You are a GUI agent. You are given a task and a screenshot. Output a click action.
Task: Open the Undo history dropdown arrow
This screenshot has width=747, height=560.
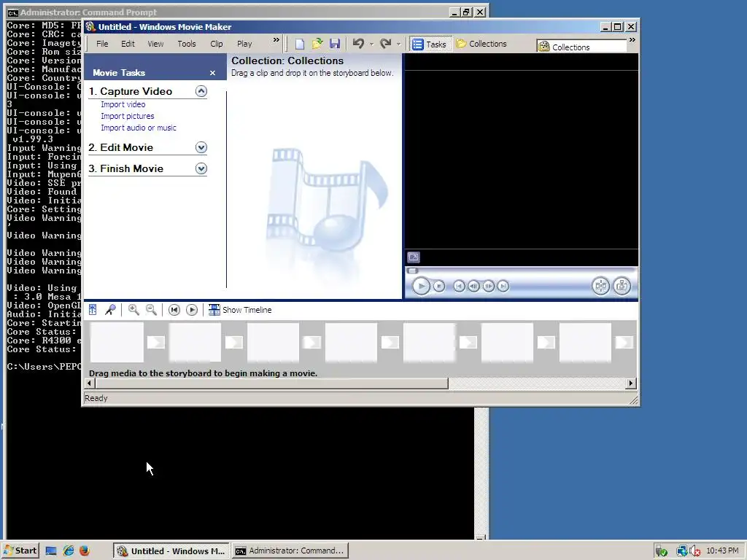(x=371, y=44)
